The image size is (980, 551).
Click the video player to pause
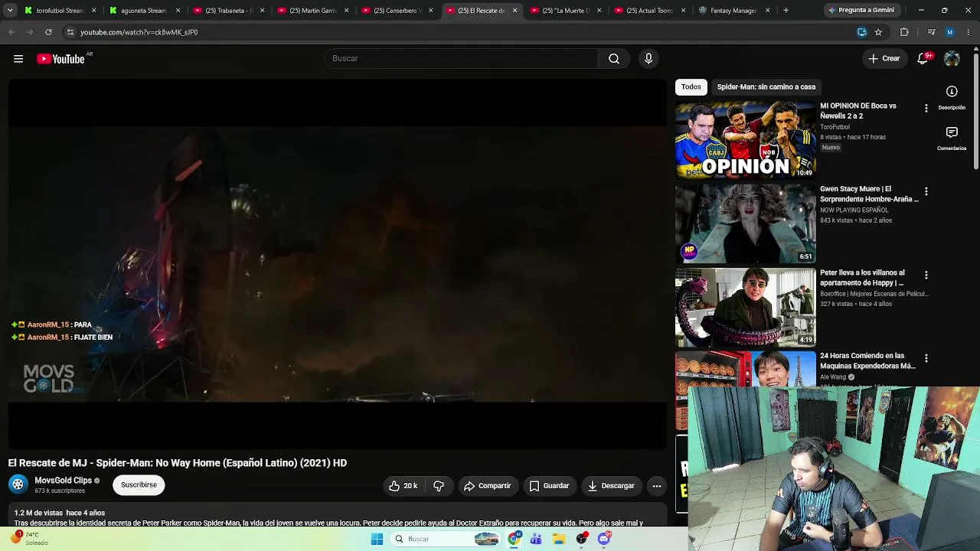[x=337, y=264]
